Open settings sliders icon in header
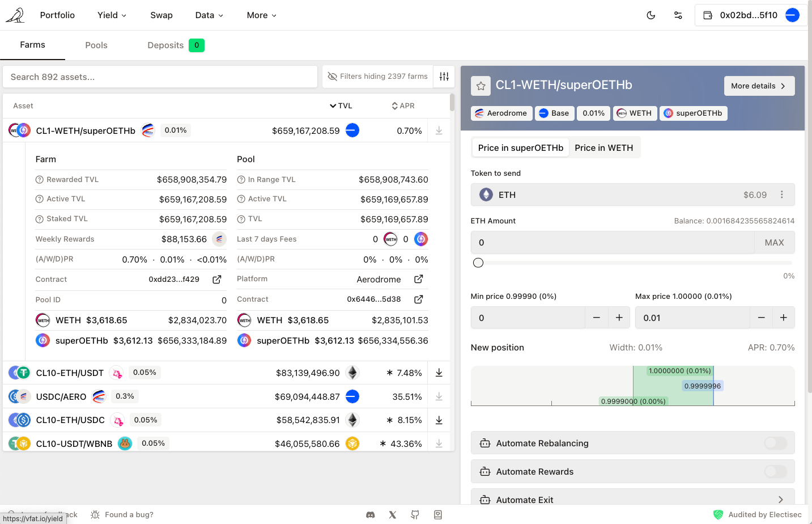Viewport: 812px width, 524px height. (x=678, y=15)
